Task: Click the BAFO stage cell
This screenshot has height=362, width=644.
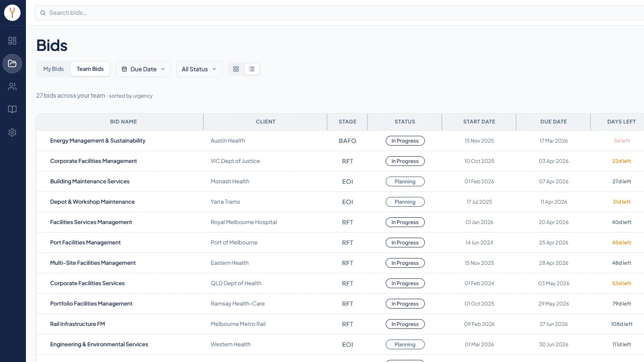Action: [x=347, y=141]
